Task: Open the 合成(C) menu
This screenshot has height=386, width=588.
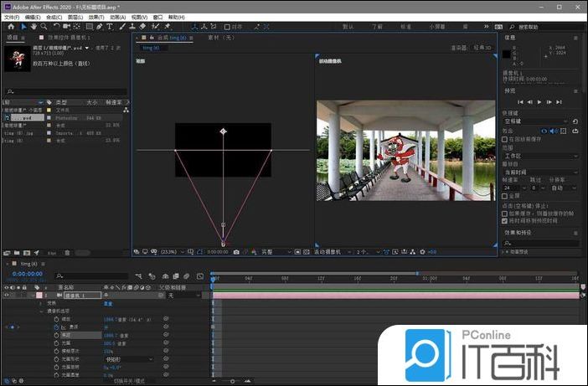Action: (54, 17)
